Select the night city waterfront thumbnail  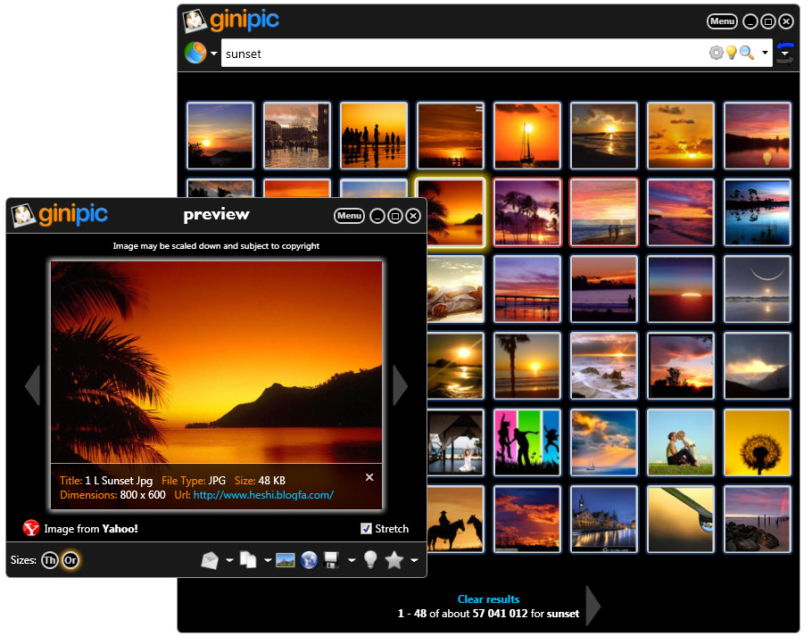point(604,519)
